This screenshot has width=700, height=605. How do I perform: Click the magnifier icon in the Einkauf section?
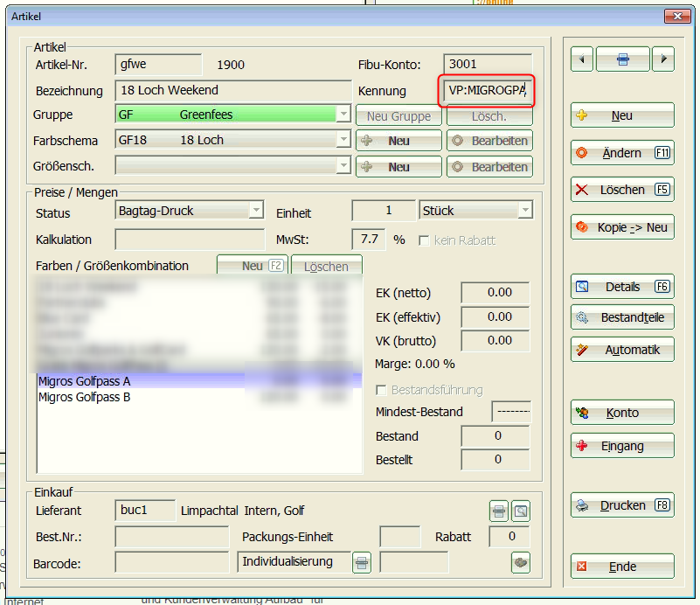pyautogui.click(x=521, y=511)
